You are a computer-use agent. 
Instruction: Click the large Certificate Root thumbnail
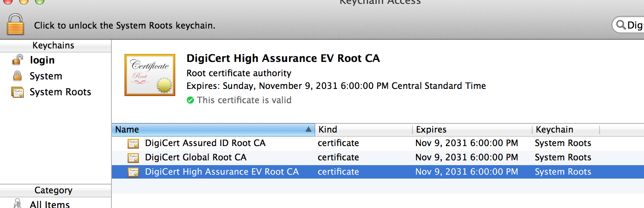click(x=150, y=75)
